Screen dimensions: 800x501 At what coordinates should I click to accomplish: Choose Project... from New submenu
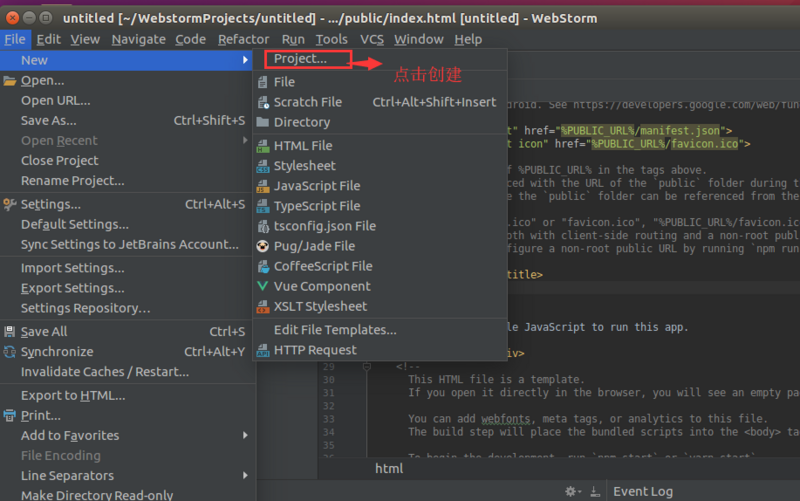[300, 59]
